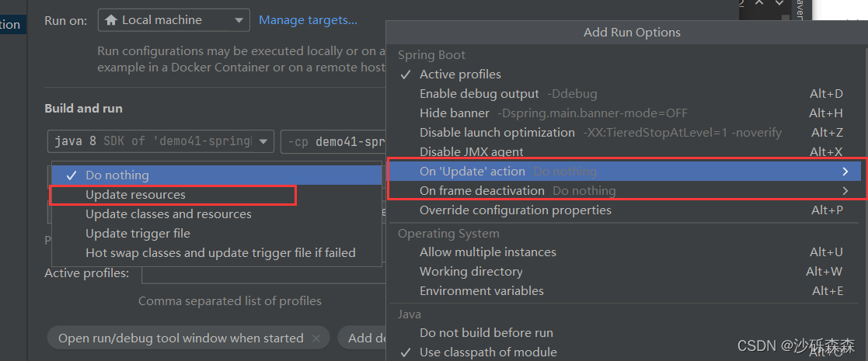This screenshot has width=868, height=361.
Task: Select Override configuration properties option
Action: point(624,210)
